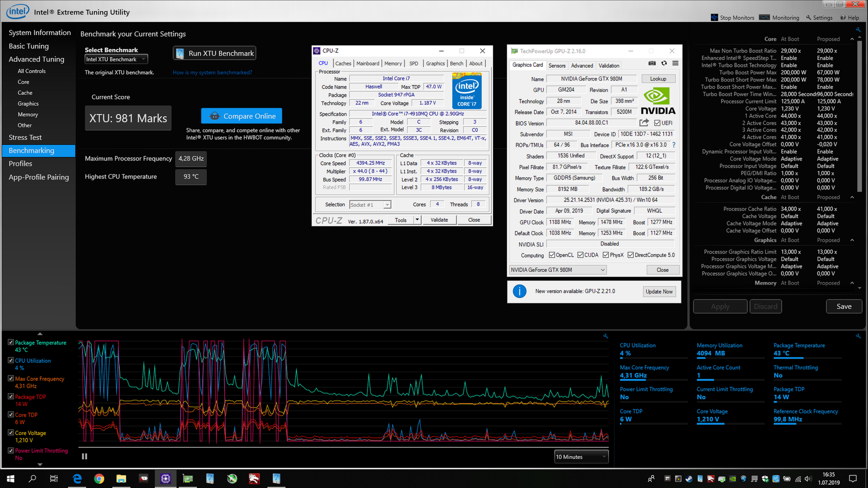
Task: Open XTU Help question mark icon
Action: tap(843, 18)
